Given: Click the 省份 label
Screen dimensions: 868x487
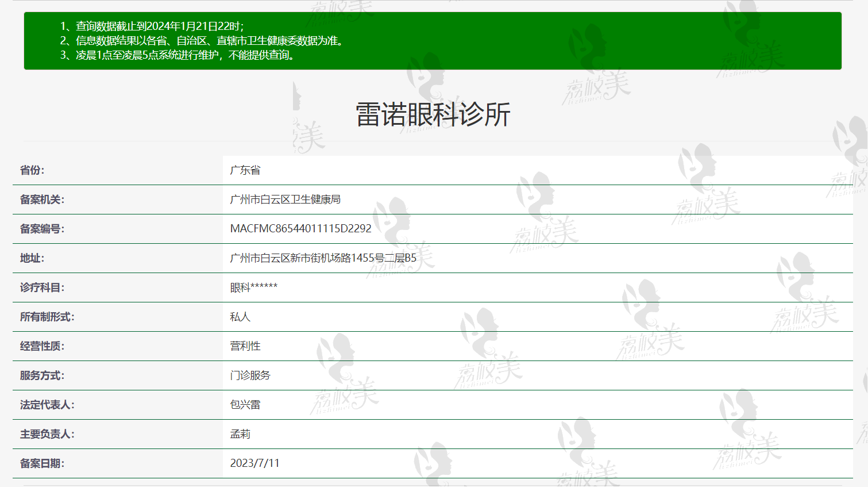Looking at the screenshot, I should click(32, 170).
